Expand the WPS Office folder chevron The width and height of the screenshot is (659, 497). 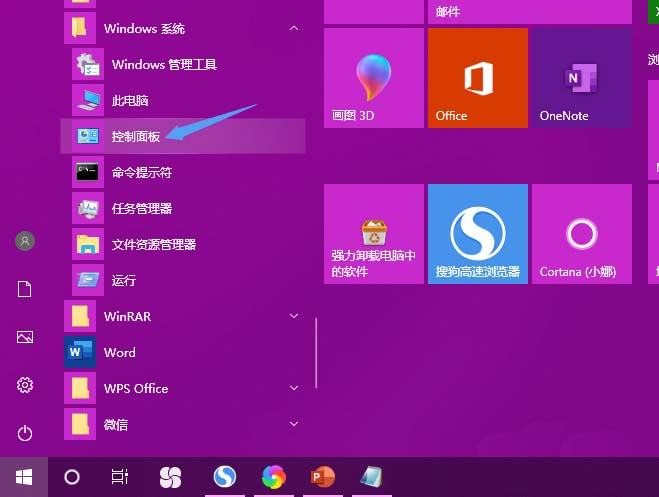coord(294,388)
